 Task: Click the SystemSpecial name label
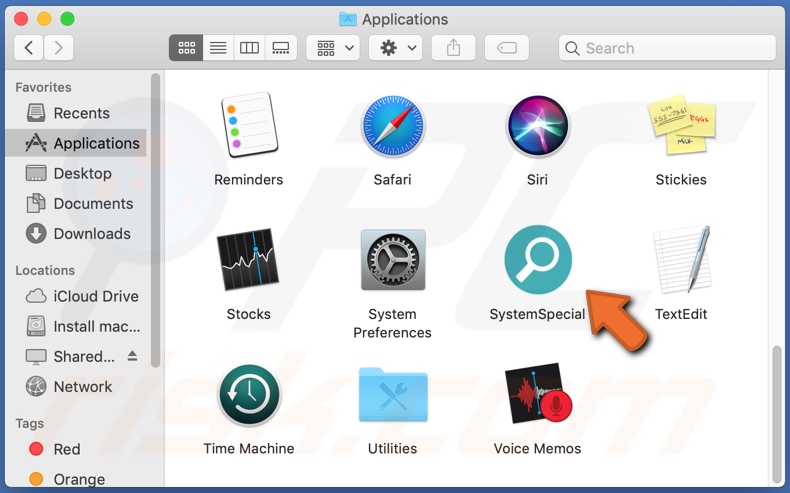click(x=537, y=314)
